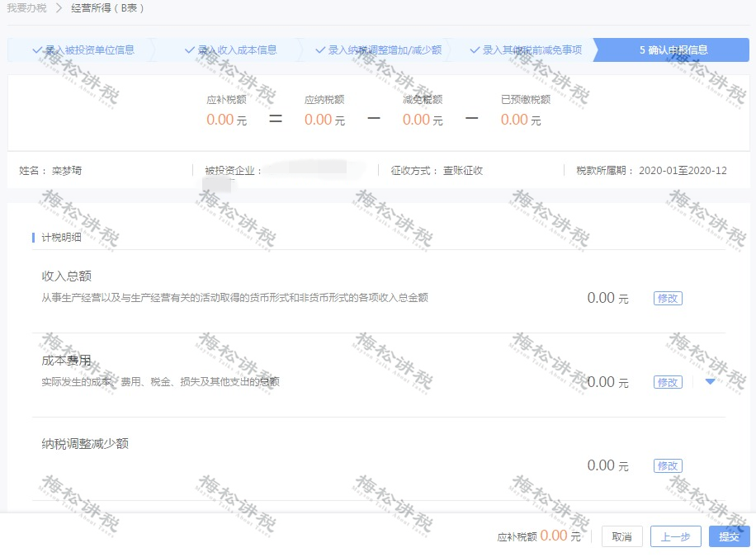
Task: Jump to the 录入其他税前减免事项 step
Action: pos(532,50)
